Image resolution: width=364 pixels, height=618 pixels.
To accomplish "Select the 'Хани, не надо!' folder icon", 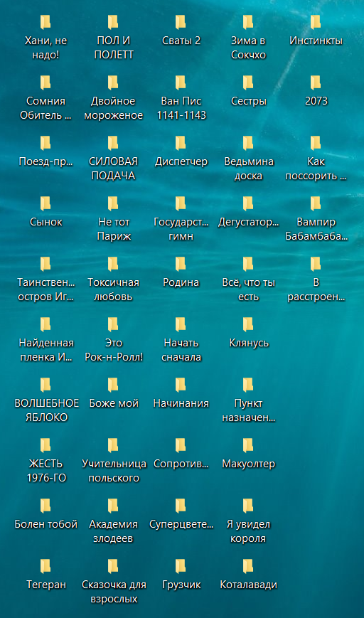I will click(45, 22).
